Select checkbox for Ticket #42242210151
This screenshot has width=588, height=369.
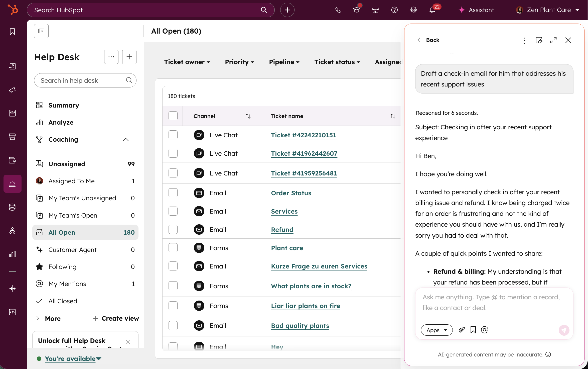[x=173, y=135]
